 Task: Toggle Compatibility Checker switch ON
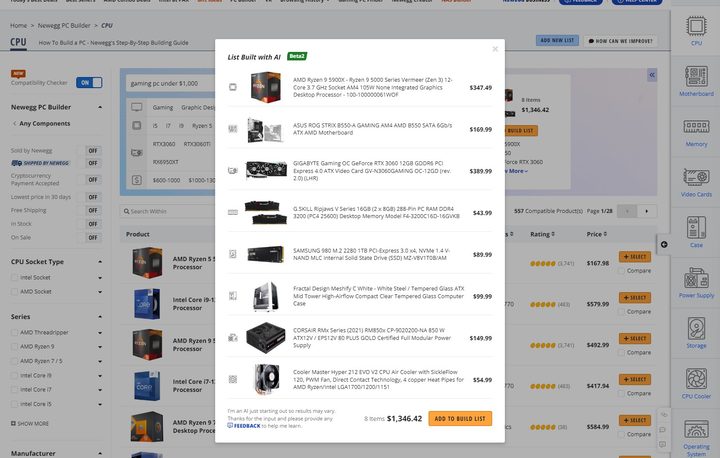[x=89, y=83]
